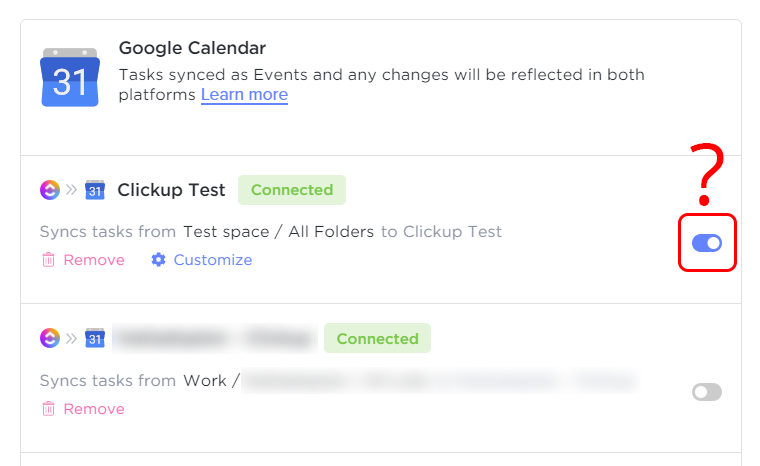Click small calendar icon in second sync row
The width and height of the screenshot is (760, 466).
(95, 338)
